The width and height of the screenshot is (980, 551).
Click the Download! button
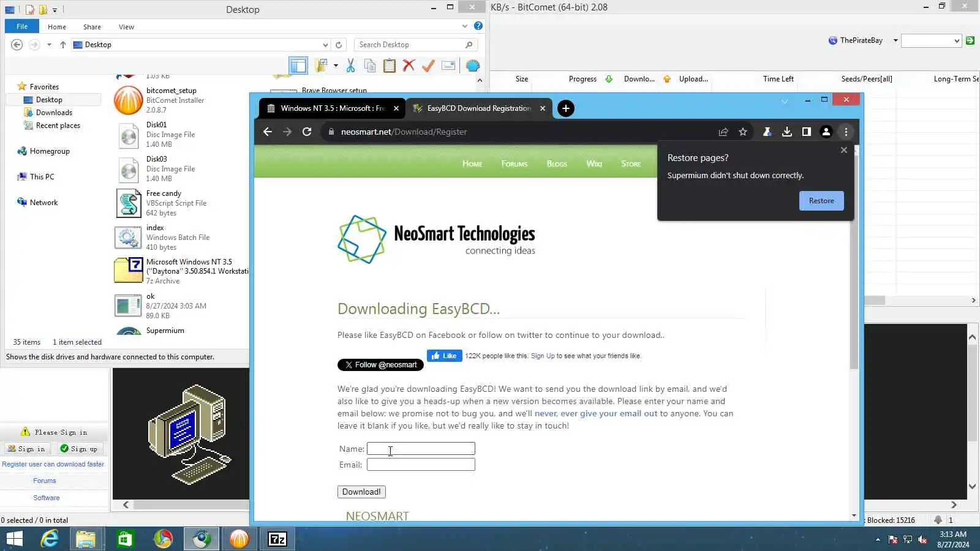[x=361, y=492]
